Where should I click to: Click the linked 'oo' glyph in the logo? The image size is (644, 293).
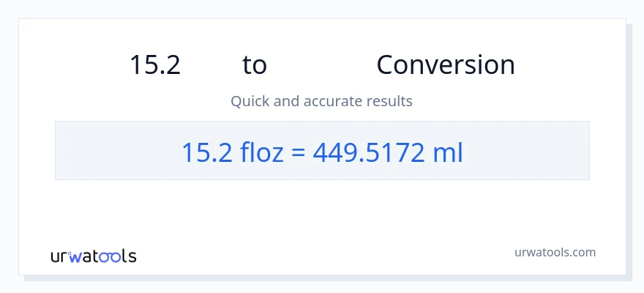[x=111, y=257]
